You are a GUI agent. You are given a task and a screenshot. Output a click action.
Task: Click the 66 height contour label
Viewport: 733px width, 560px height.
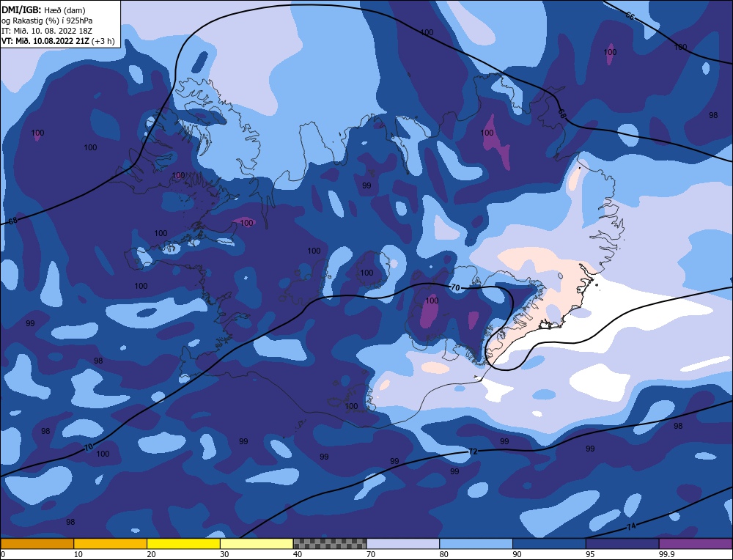(630, 16)
